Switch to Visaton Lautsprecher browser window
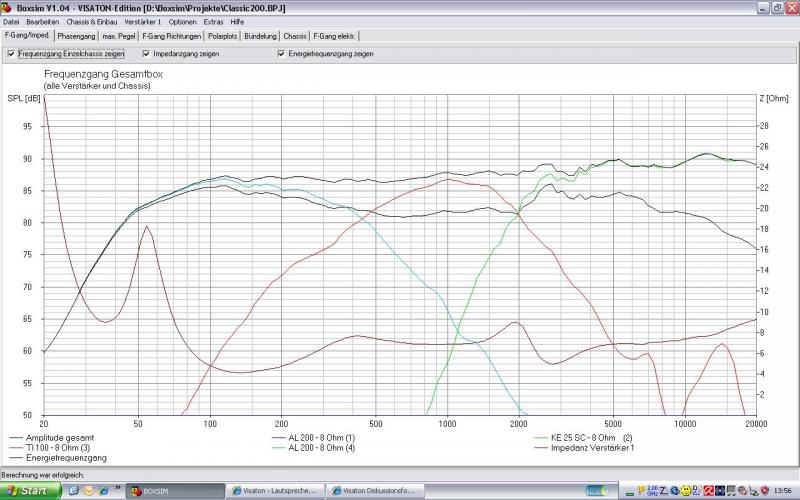The height and width of the screenshot is (500, 800). pyautogui.click(x=275, y=491)
